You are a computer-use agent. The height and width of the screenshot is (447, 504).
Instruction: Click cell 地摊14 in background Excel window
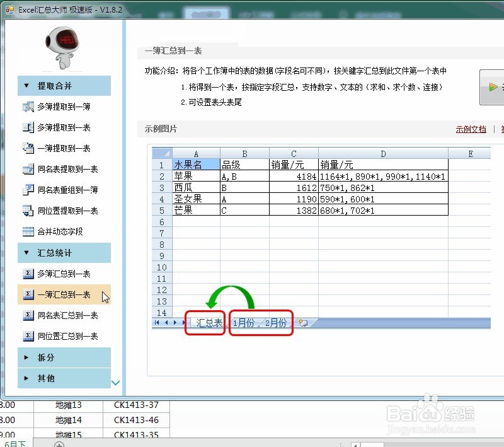coord(68,420)
